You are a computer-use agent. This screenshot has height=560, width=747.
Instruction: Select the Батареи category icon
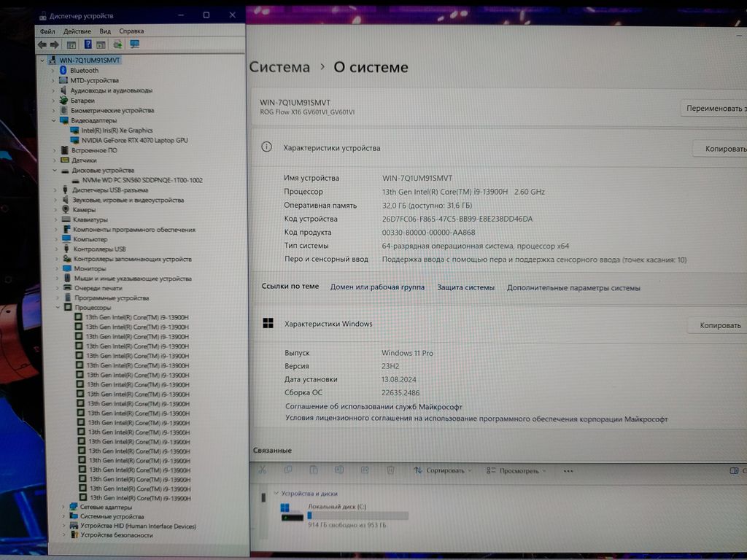(64, 100)
